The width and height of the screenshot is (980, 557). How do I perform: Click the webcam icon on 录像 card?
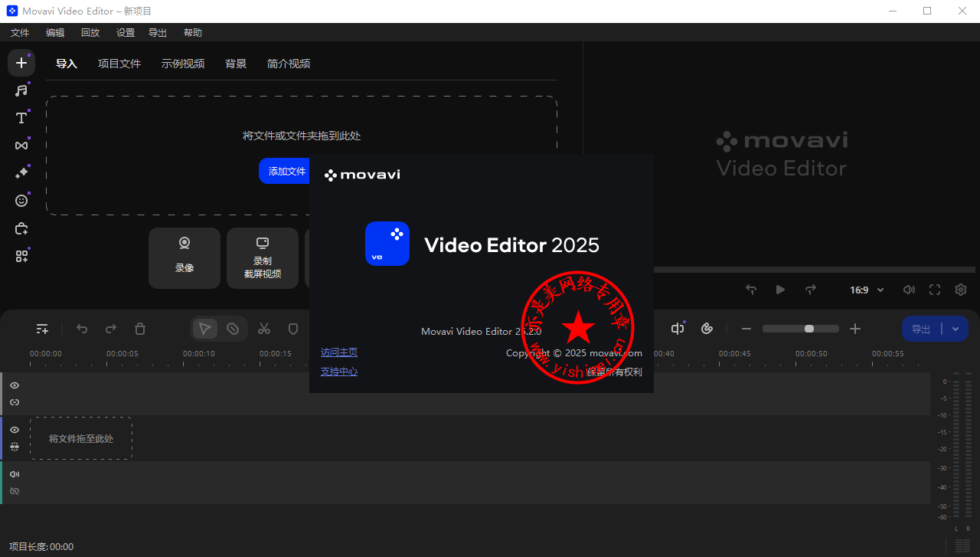[x=185, y=244]
